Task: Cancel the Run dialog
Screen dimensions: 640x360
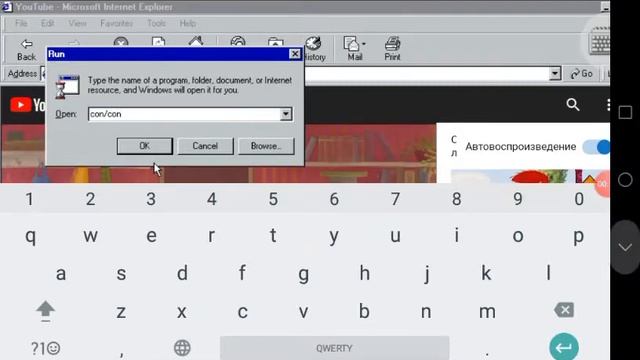Action: pos(205,146)
